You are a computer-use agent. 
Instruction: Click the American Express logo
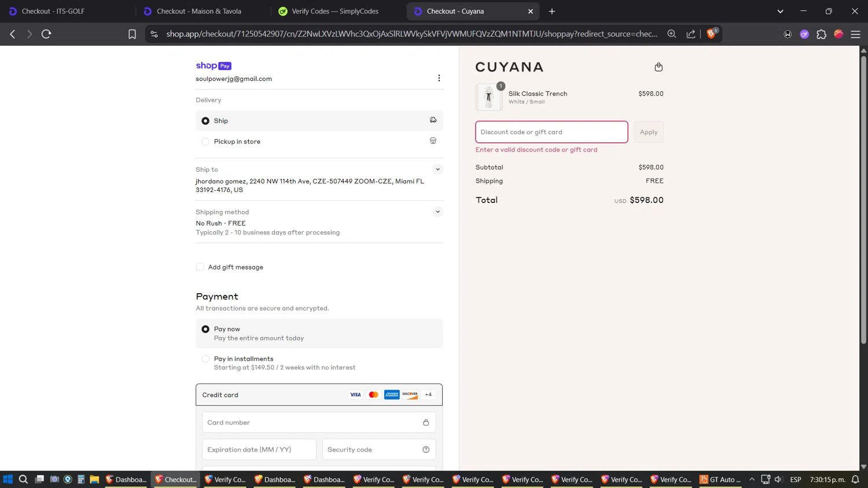[392, 394]
